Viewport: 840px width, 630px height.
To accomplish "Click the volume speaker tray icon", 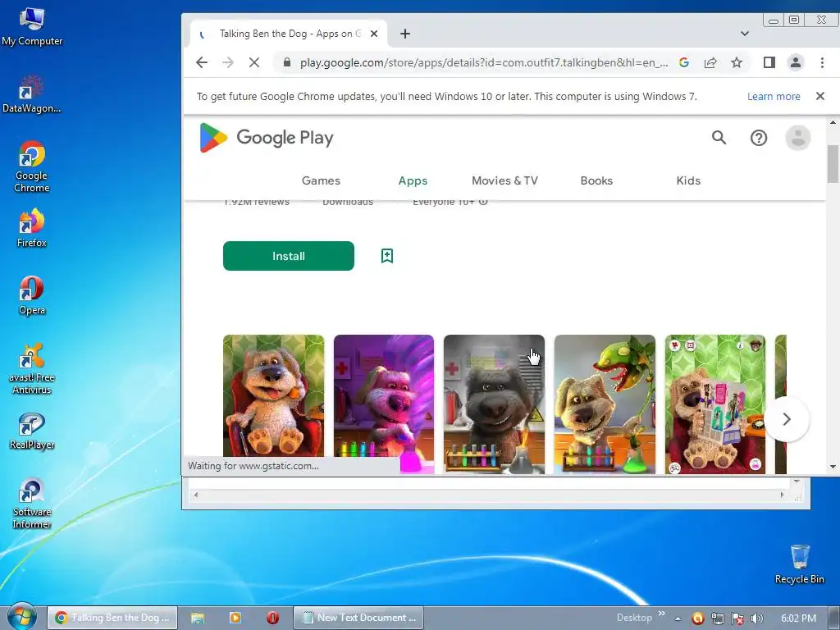I will (x=756, y=619).
